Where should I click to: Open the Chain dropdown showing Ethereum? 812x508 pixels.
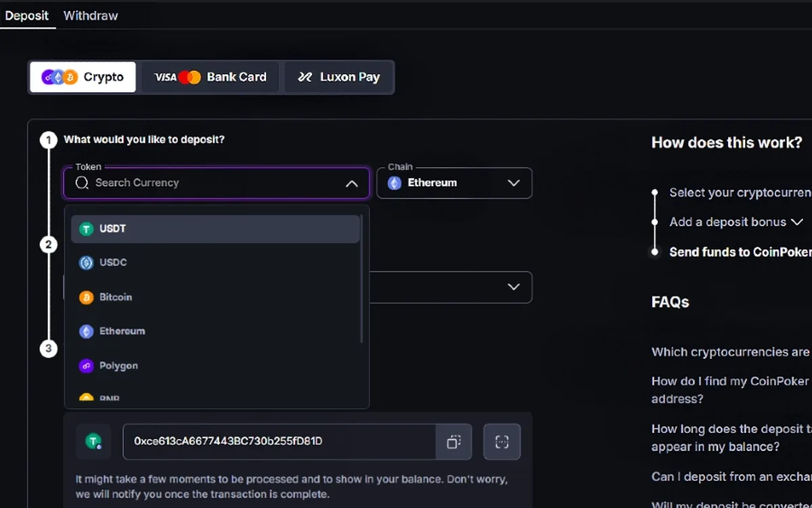[454, 183]
